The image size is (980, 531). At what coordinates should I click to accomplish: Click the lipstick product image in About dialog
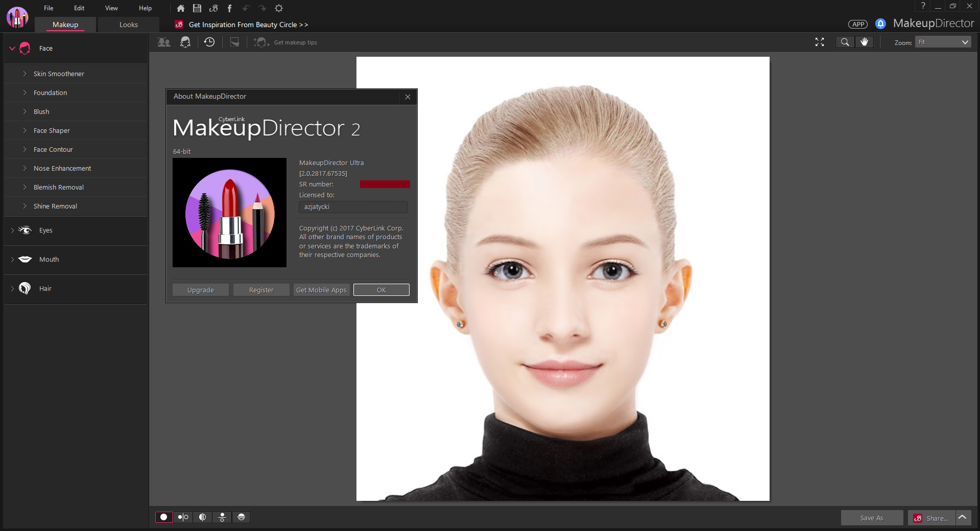click(229, 213)
